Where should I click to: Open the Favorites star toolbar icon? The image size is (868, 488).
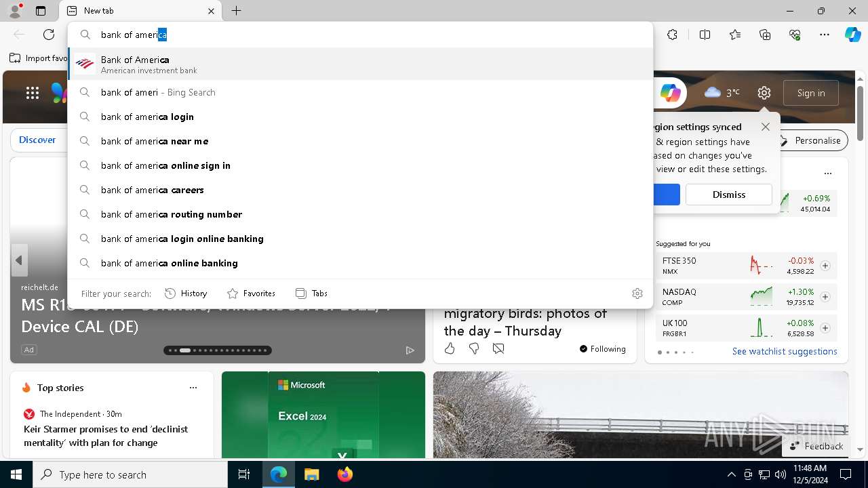point(735,35)
